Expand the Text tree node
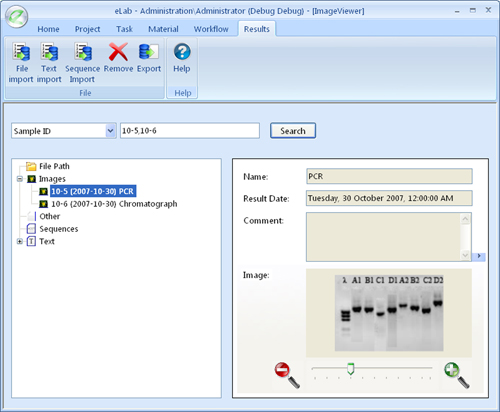 pyautogui.click(x=20, y=241)
